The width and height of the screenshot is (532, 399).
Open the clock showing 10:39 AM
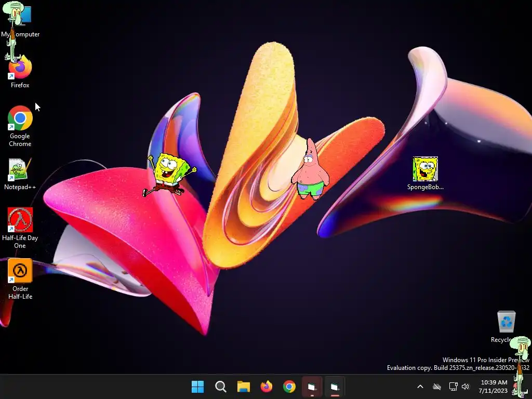494,387
